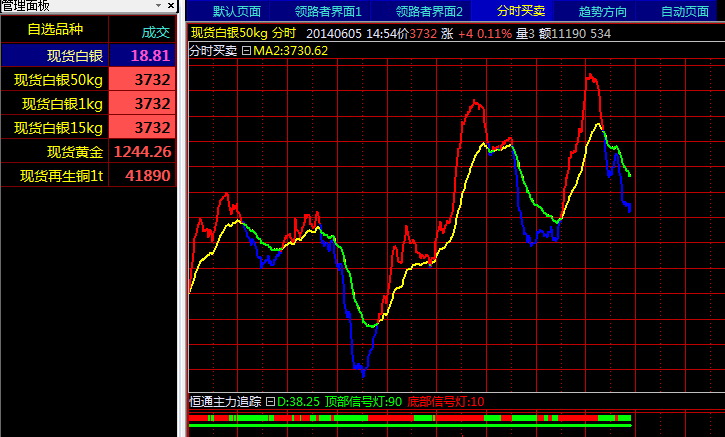Select the 现货再生铜1t row
Image resolution: width=725 pixels, height=437 pixels.
pos(88,176)
